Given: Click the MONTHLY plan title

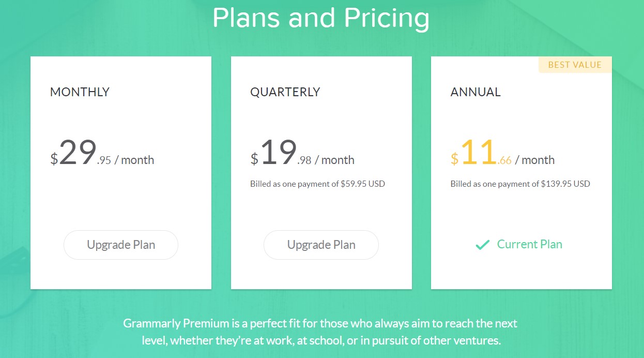Looking at the screenshot, I should click(80, 92).
